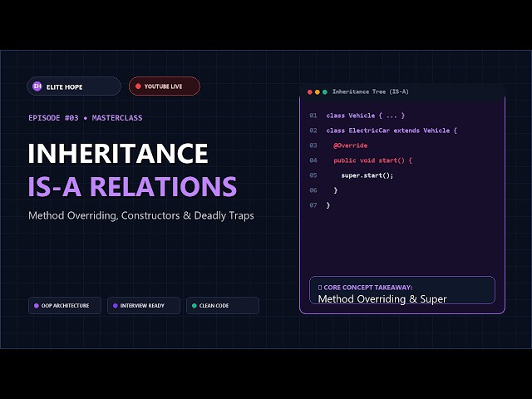Click the green window dot in code panel
Screen dimensions: 532x399
325,92
